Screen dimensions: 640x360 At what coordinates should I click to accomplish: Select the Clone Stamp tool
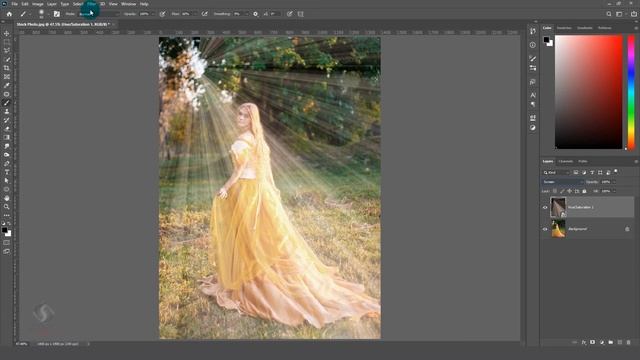[7, 111]
